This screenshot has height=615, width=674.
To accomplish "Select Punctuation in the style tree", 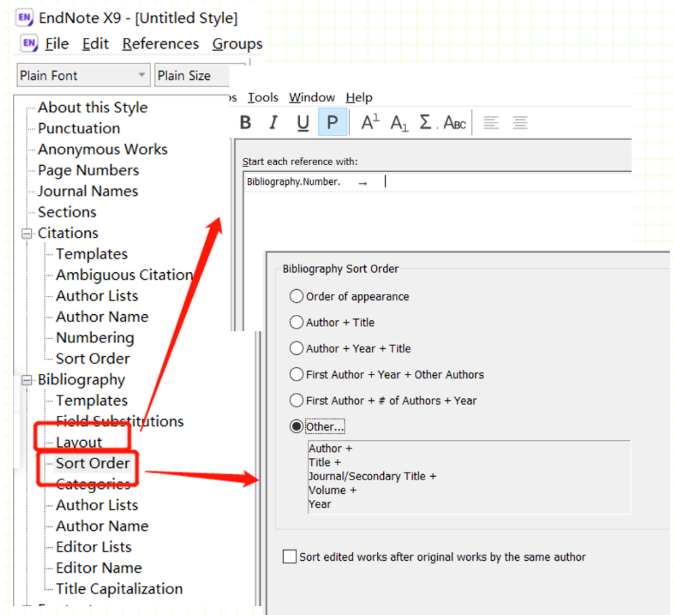I will (x=79, y=128).
